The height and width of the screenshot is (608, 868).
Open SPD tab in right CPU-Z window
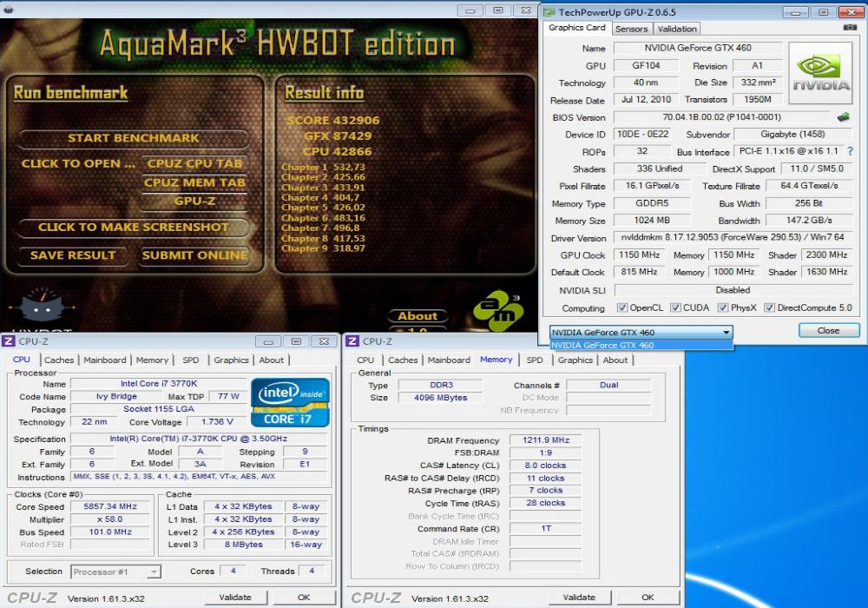[x=534, y=360]
